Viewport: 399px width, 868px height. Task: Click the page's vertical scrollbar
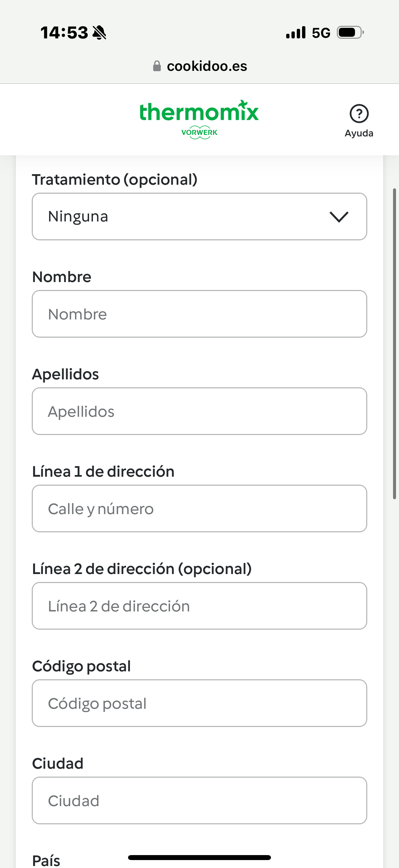pos(394,344)
